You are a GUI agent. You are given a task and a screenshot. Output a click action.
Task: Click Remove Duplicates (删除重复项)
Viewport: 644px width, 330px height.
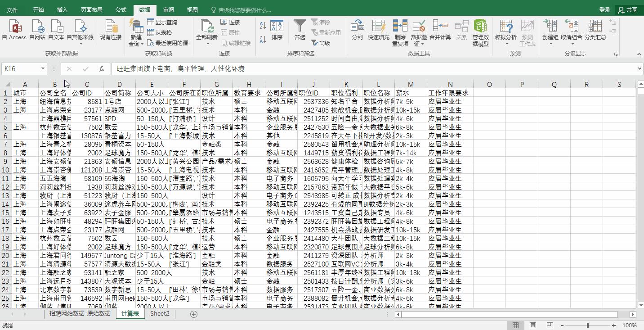point(400,33)
